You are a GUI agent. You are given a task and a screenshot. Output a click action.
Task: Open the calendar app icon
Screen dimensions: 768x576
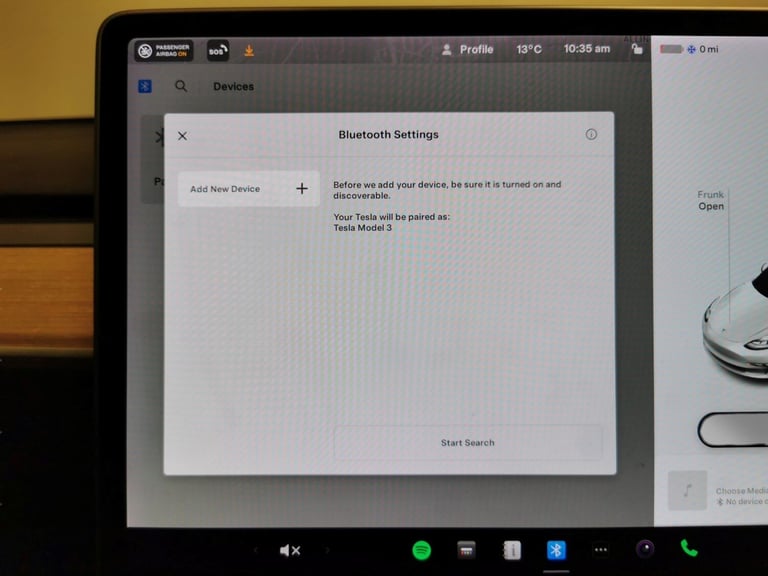(x=466, y=550)
